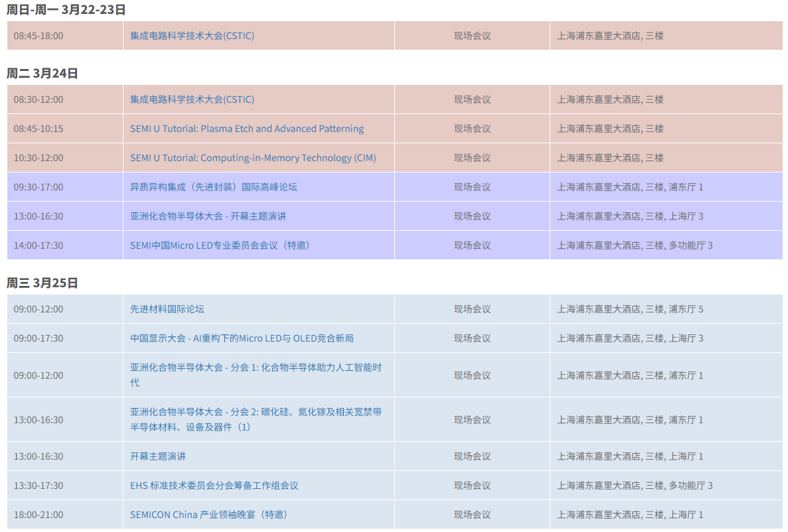Image resolution: width=788 pixels, height=532 pixels.
Task: Click the 09:00-12:00 time in the 先进材料国际论坛 row
Action: click(39, 309)
